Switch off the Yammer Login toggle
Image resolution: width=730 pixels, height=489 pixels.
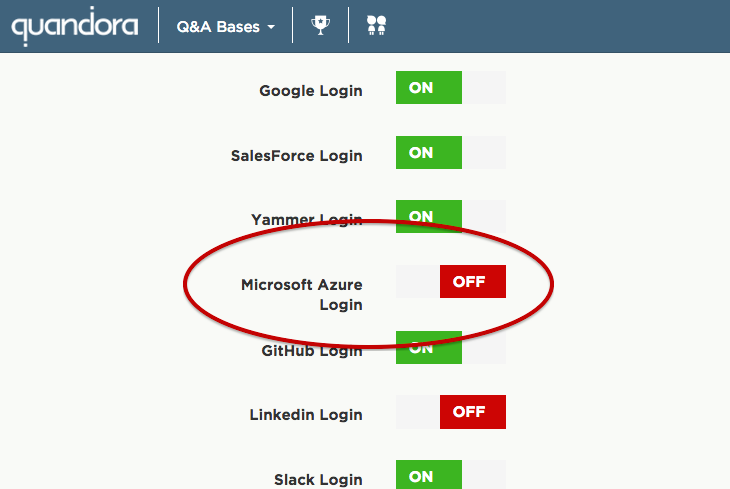pyautogui.click(x=451, y=217)
